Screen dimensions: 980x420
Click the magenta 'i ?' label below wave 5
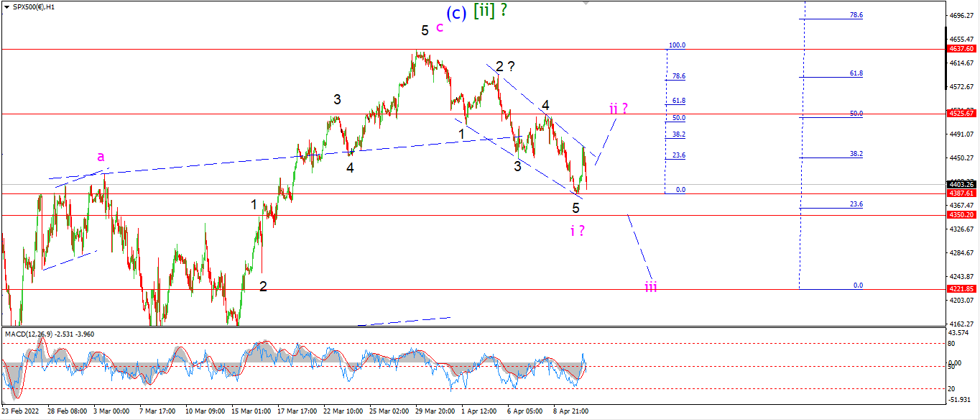click(577, 230)
